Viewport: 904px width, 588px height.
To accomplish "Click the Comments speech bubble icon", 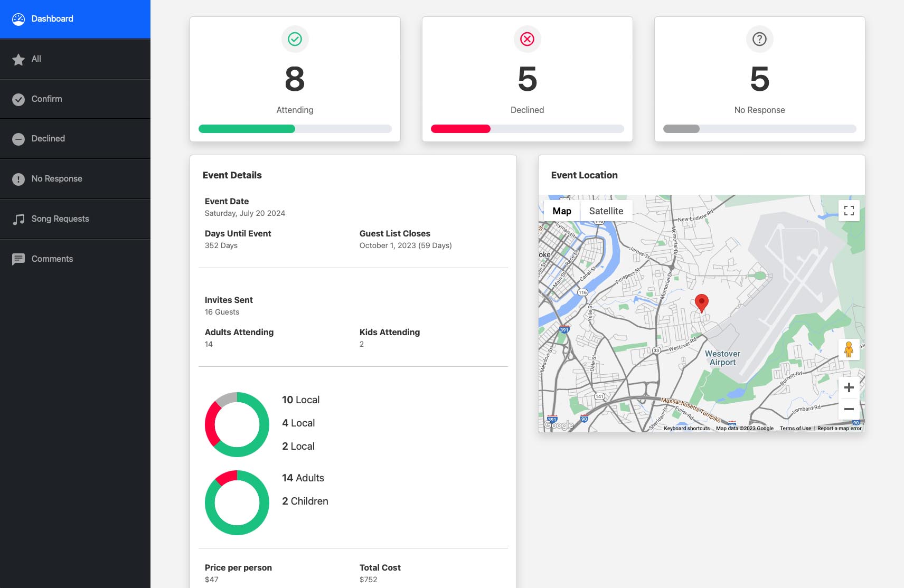I will (x=18, y=259).
